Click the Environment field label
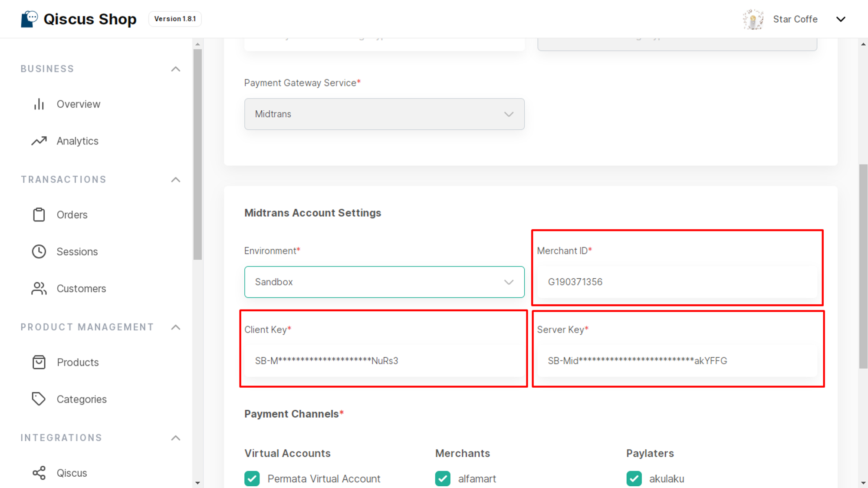868x488 pixels. click(272, 251)
